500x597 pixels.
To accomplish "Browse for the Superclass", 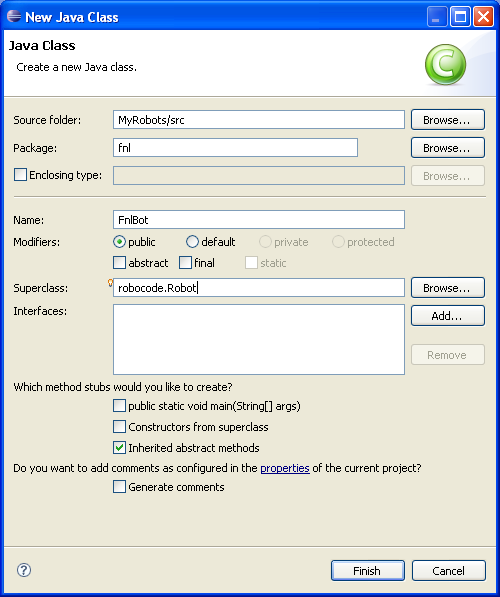I will coord(447,288).
